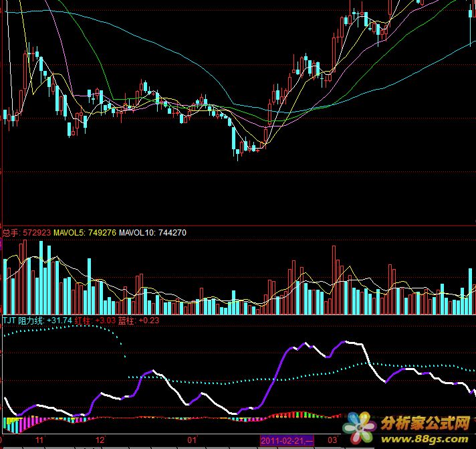Viewport: 476px width, 449px height.
Task: Click the highlighted date label 2011-02-21
Action: click(x=287, y=440)
